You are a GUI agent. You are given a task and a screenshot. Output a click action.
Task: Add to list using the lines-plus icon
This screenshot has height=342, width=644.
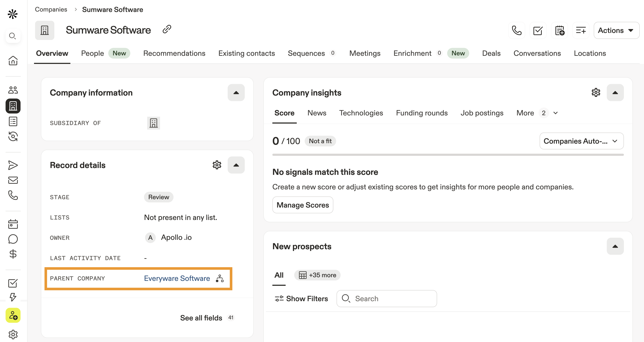(x=581, y=31)
